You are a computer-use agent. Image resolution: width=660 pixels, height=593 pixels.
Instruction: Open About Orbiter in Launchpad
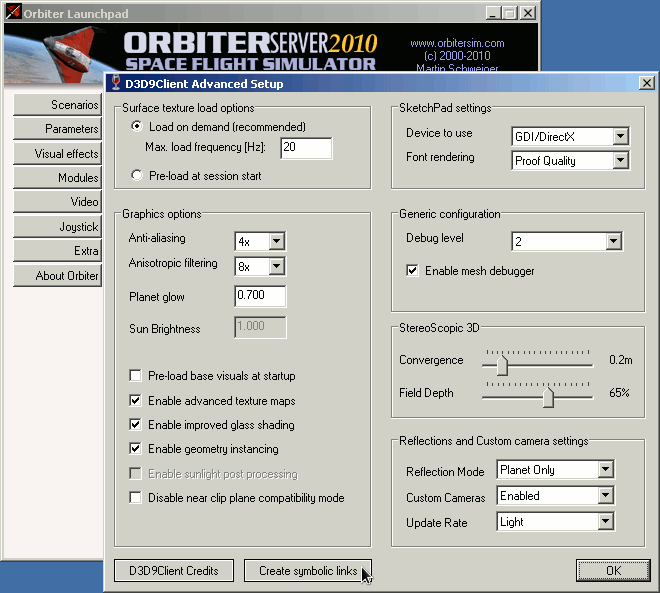[x=58, y=276]
